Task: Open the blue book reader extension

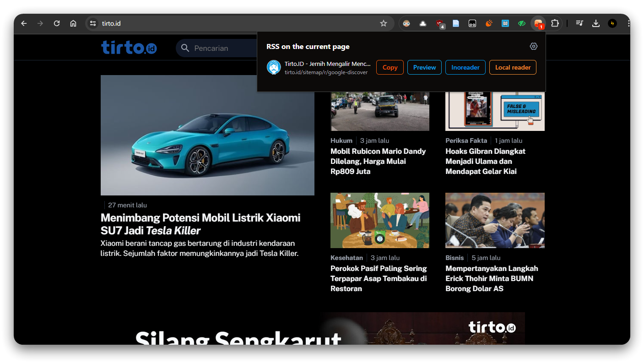Action: [x=505, y=23]
